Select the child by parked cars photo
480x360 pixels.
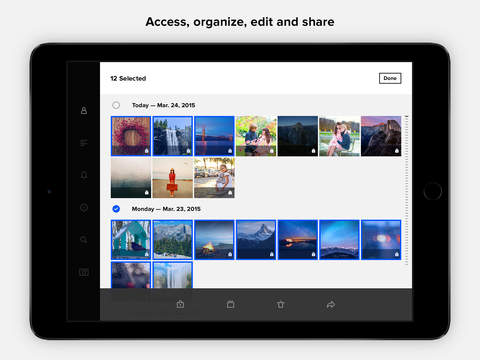(x=214, y=178)
